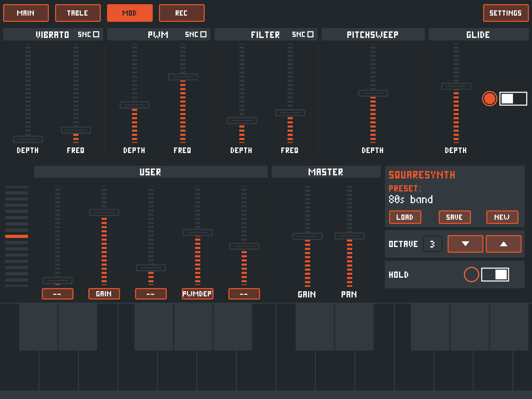Enable PWM SNC checkbox
532x399 pixels.
203,34
